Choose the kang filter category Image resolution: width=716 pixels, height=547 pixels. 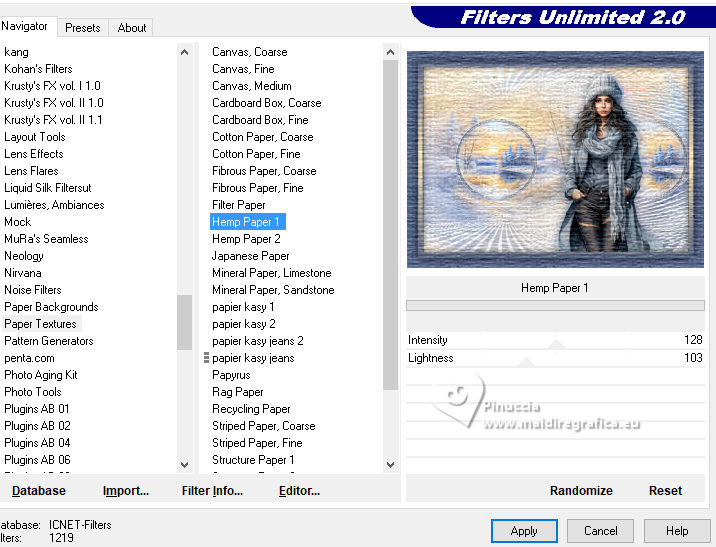coord(16,52)
